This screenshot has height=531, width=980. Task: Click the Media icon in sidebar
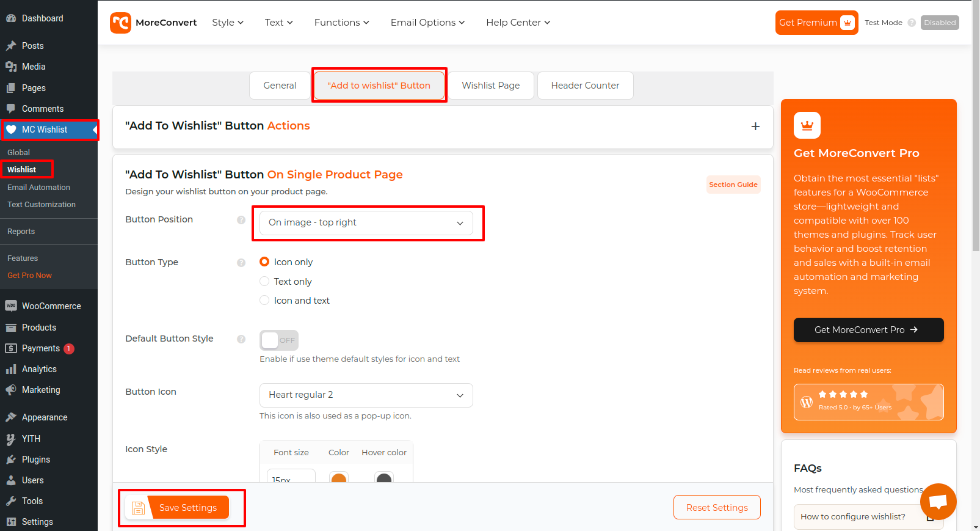click(11, 67)
